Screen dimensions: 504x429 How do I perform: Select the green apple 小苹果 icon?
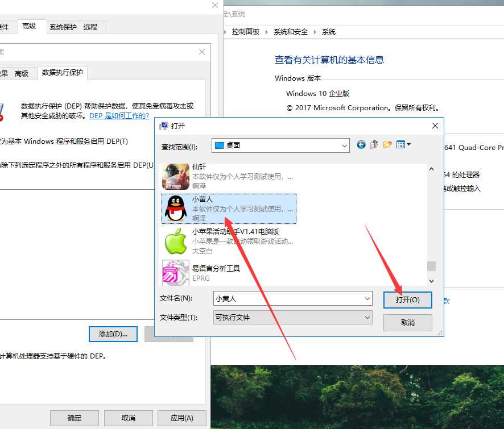tap(176, 241)
